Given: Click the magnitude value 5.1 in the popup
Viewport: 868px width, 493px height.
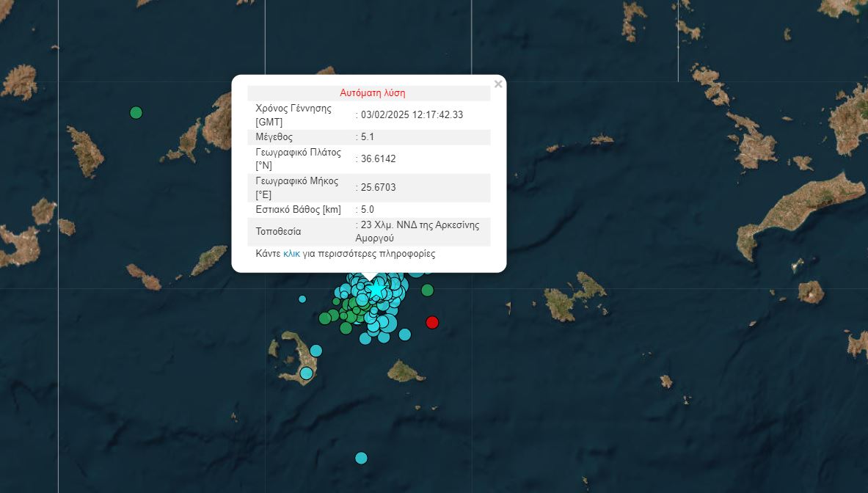Looking at the screenshot, I should (368, 137).
